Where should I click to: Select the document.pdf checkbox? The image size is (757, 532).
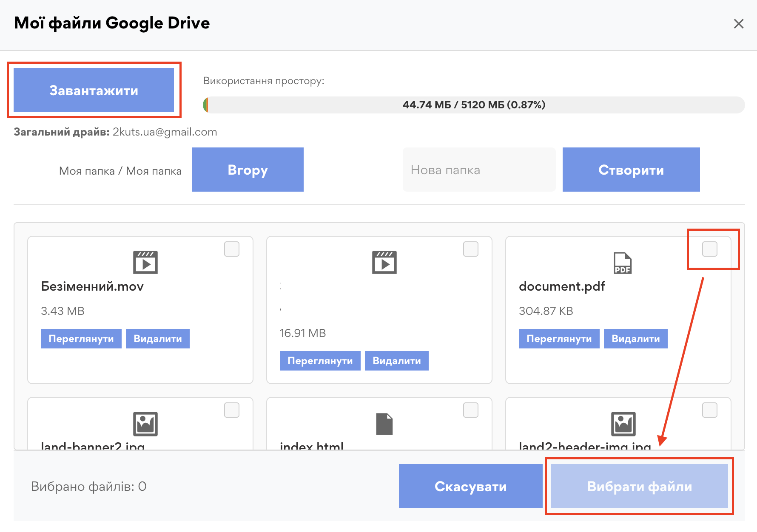coord(709,249)
